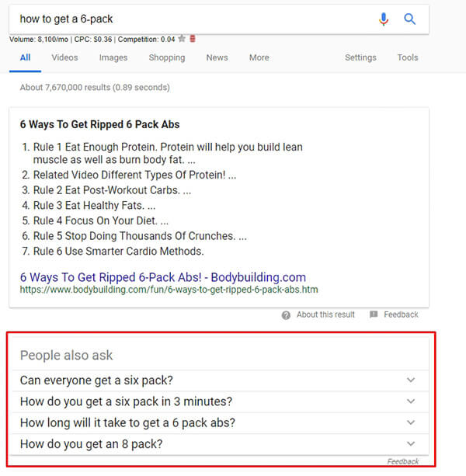Viewport: 466px width, 476px height.
Task: Switch to the Videos tab
Action: tap(64, 57)
